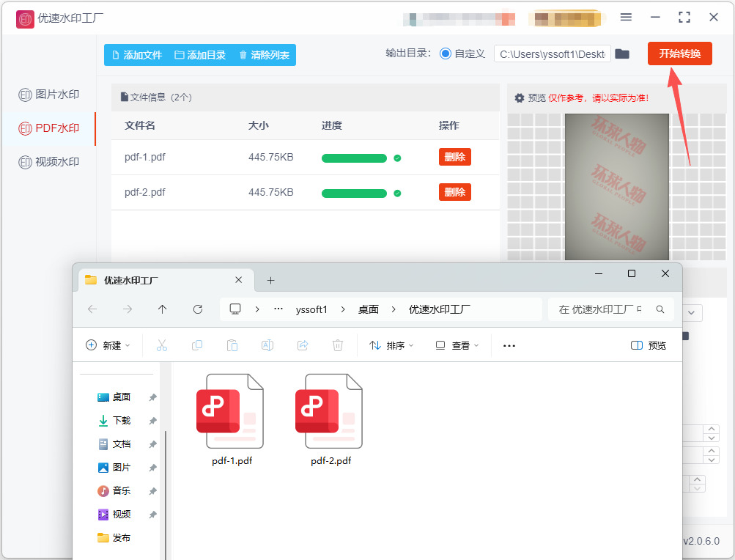Click the 添加文件 add file button

(x=137, y=55)
